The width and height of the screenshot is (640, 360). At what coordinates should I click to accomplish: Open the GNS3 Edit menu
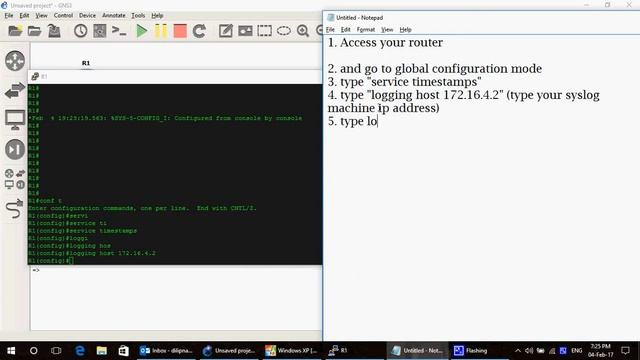pyautogui.click(x=24, y=16)
